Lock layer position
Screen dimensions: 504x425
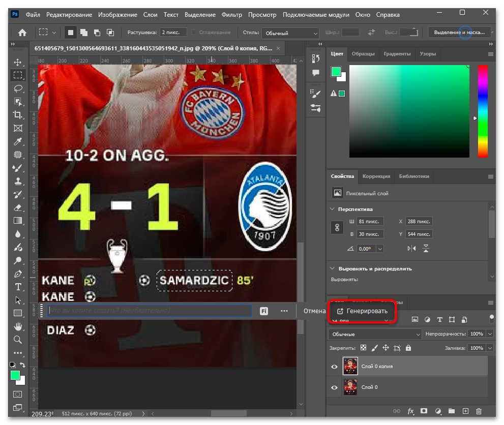[x=386, y=348]
